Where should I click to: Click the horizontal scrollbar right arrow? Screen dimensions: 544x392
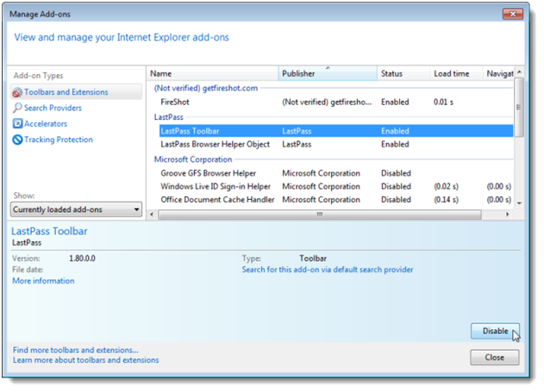508,215
